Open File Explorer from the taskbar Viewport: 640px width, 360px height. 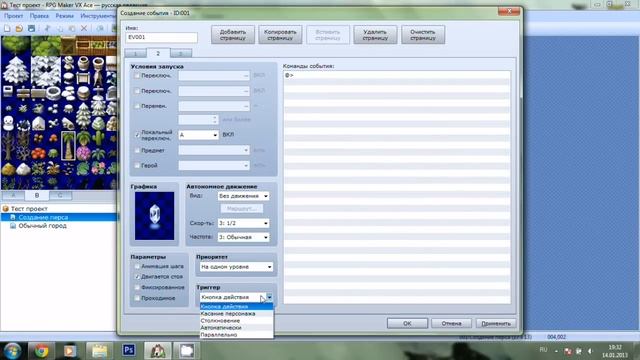[99, 350]
